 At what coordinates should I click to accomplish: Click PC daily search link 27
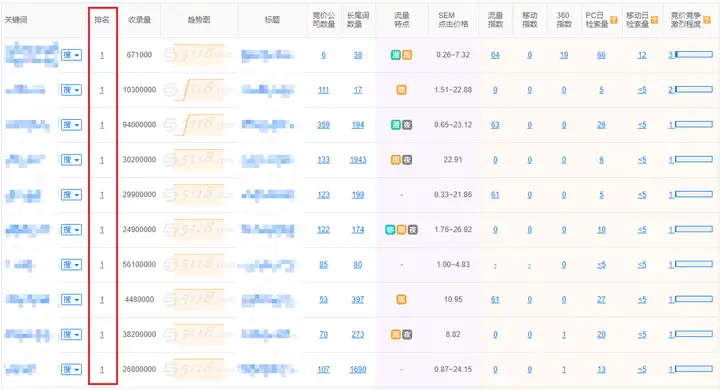tap(601, 300)
